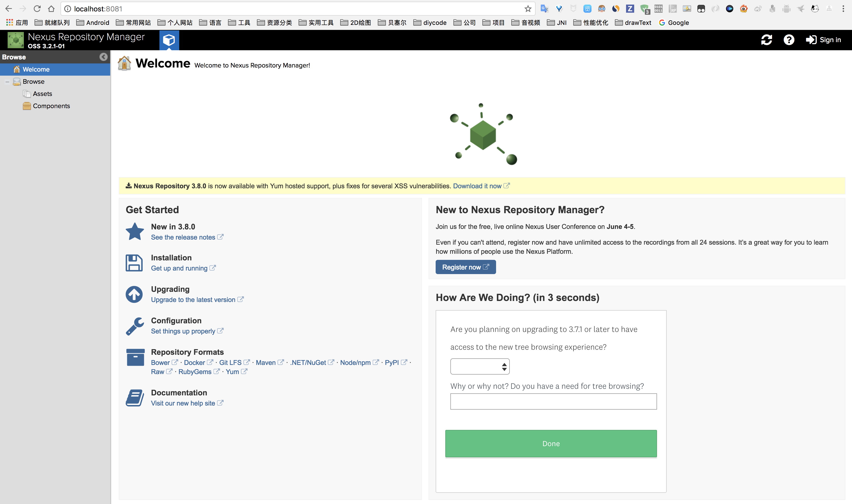The width and height of the screenshot is (852, 504).
Task: Focus the tree browsing feedback text field
Action: pyautogui.click(x=553, y=401)
